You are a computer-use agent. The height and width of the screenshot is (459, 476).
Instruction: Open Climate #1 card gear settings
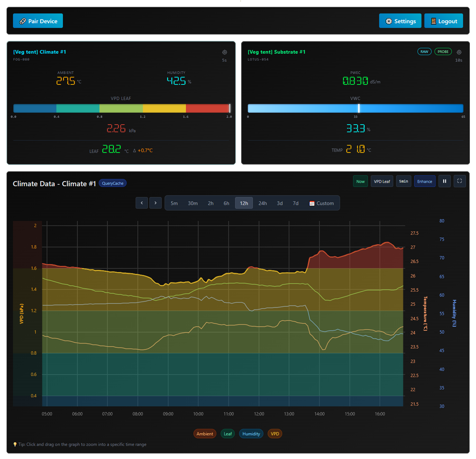pos(224,52)
